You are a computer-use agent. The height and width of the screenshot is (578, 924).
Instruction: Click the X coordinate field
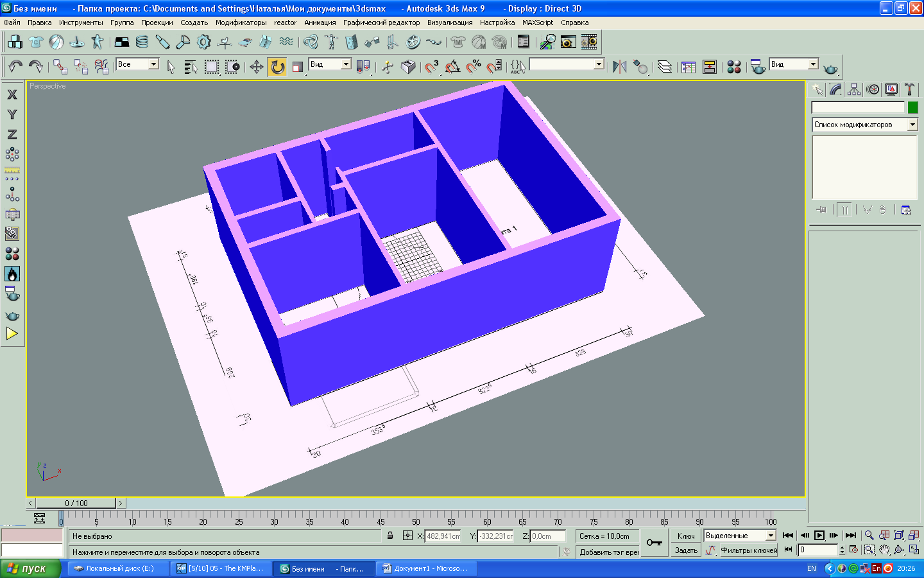click(443, 536)
